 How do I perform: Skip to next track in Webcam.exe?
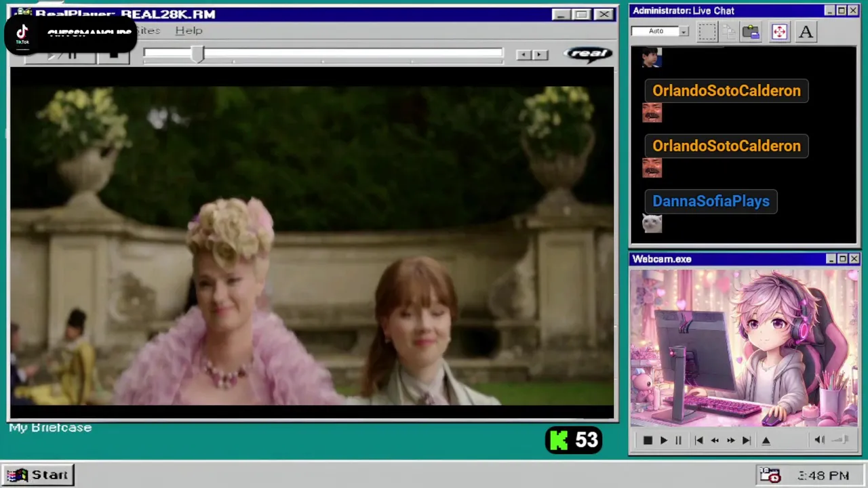click(x=747, y=441)
